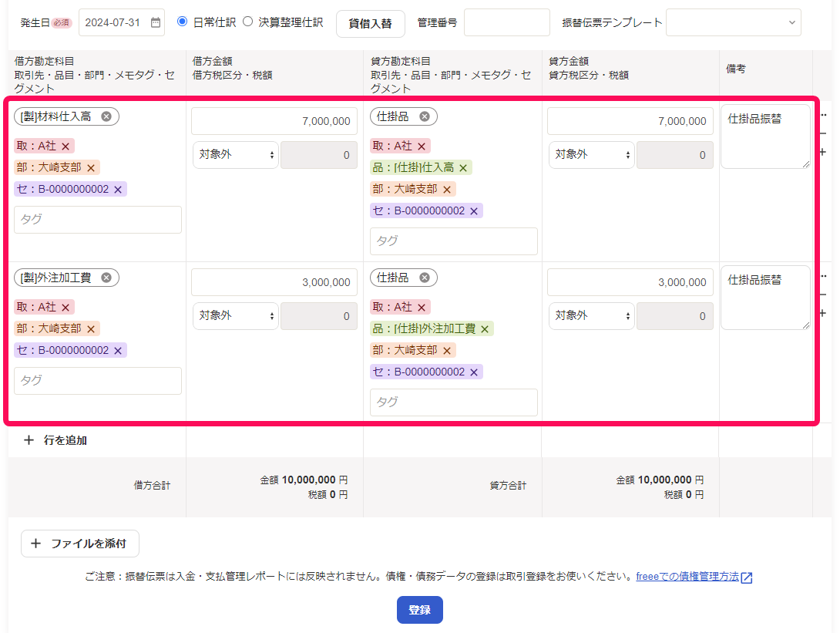840x633 pixels.
Task: Open credit tax category dropdown for 3,000,000 row
Action: point(591,315)
